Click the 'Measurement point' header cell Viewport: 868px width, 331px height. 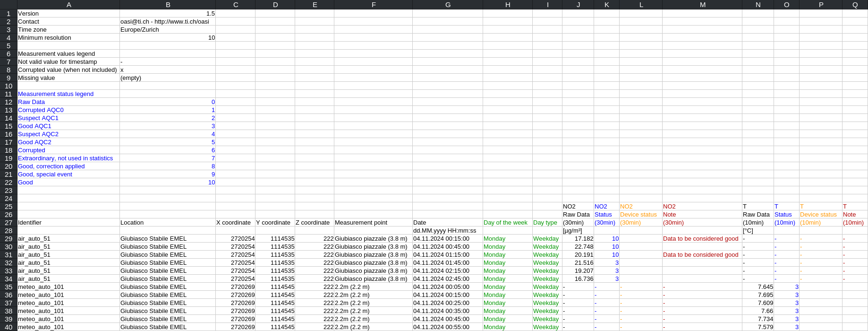tap(373, 223)
